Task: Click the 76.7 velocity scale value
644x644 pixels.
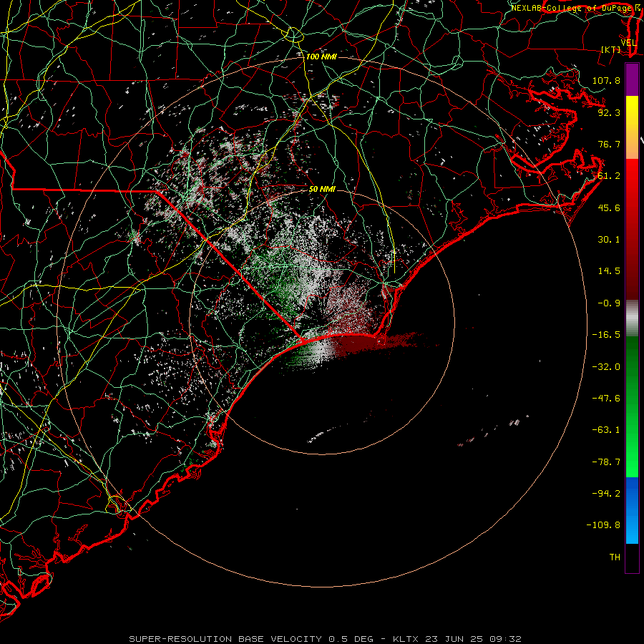Action: tap(609, 144)
